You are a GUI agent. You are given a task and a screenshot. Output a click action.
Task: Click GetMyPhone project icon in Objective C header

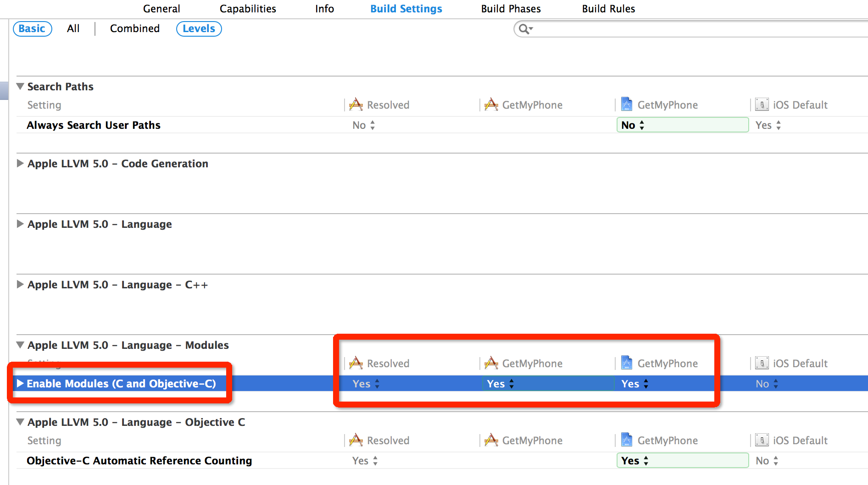627,440
